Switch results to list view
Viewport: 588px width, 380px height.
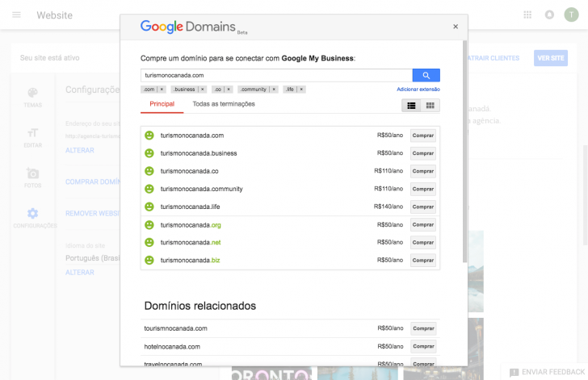click(x=411, y=106)
